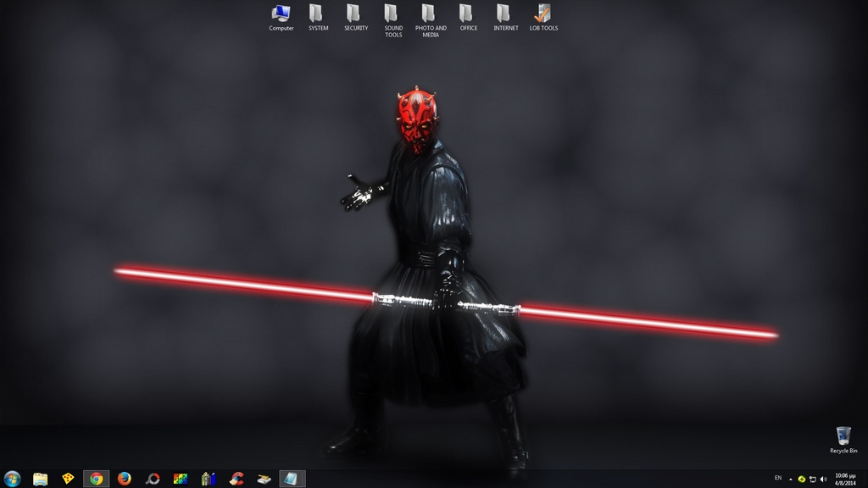Launch Firefox from the taskbar
The height and width of the screenshot is (488, 868).
click(x=125, y=479)
